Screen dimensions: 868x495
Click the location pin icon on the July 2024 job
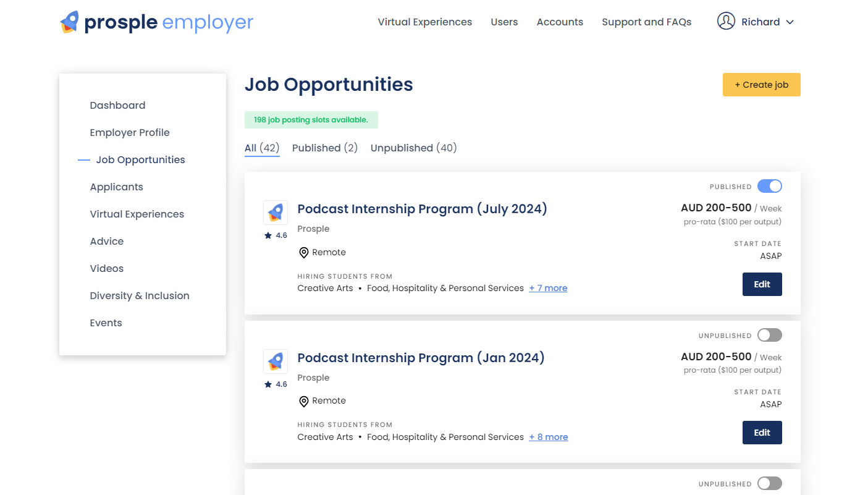pyautogui.click(x=303, y=253)
